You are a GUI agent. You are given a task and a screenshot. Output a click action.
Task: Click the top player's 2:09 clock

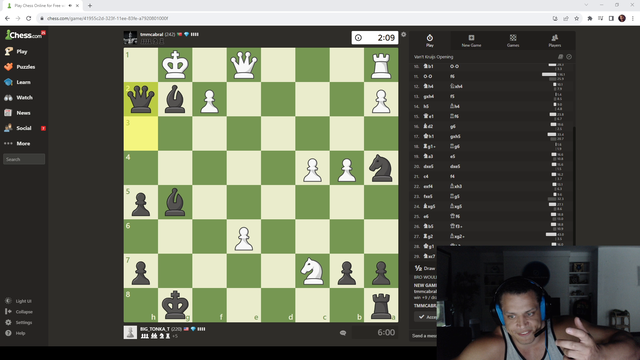[x=375, y=38]
